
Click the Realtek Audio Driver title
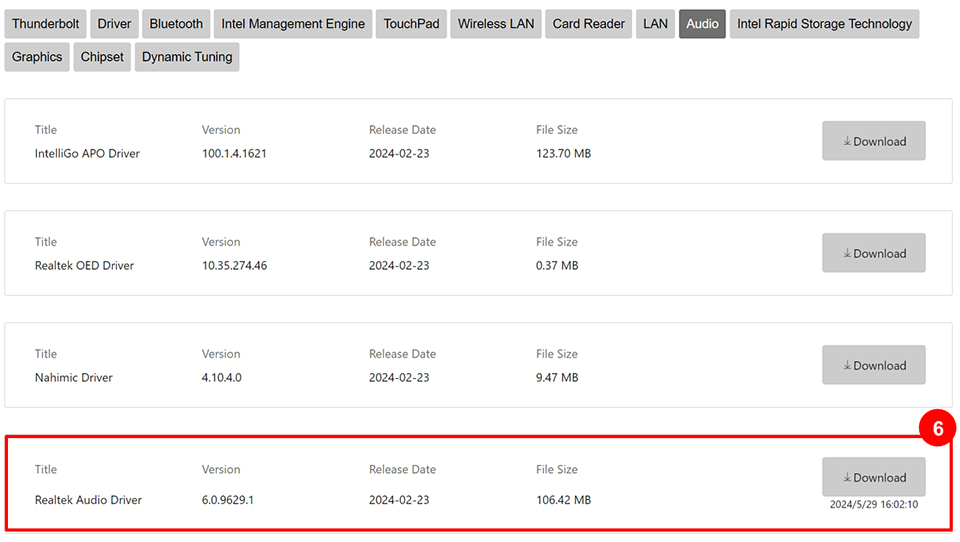88,500
